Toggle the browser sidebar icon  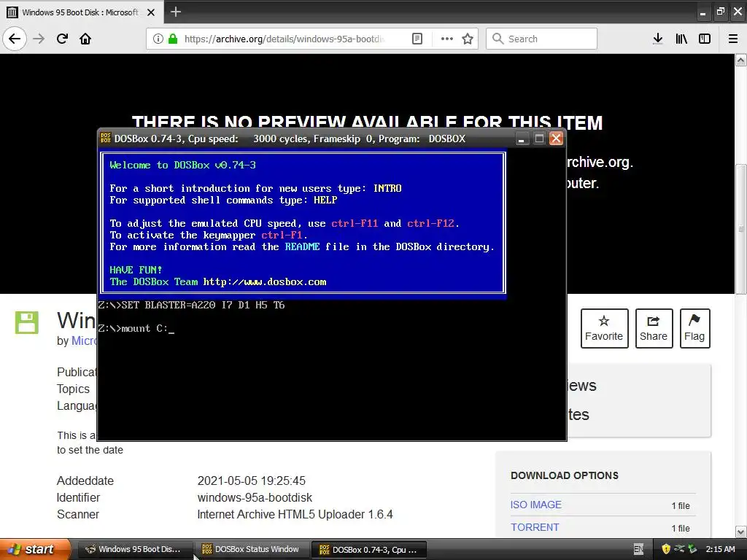coord(705,39)
